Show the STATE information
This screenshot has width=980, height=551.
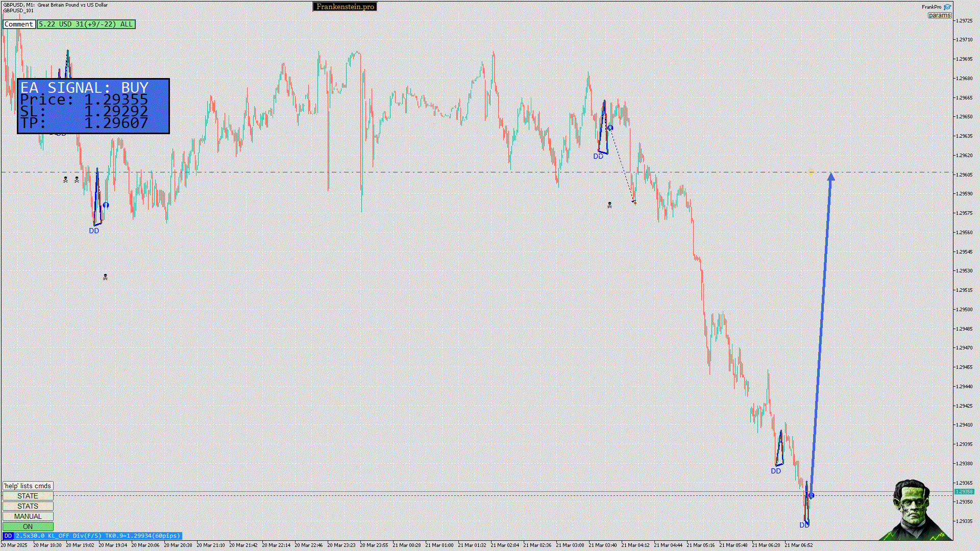coord(28,496)
